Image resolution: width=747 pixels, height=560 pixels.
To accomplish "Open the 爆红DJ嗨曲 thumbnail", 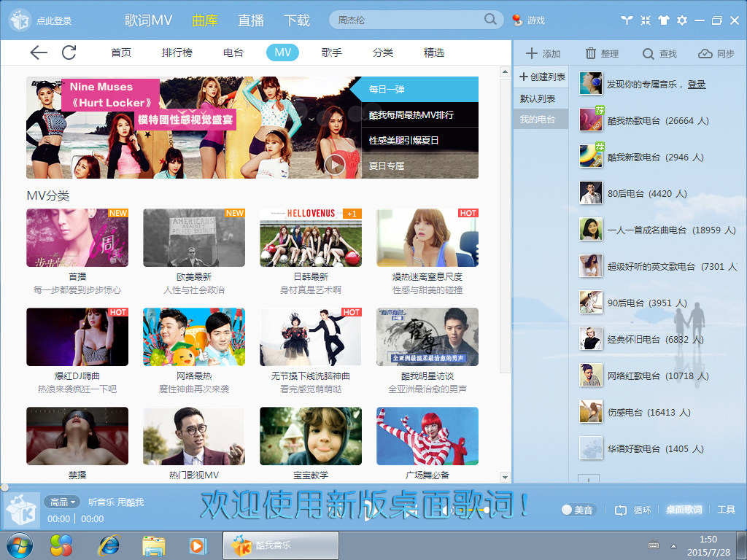I will pos(77,337).
